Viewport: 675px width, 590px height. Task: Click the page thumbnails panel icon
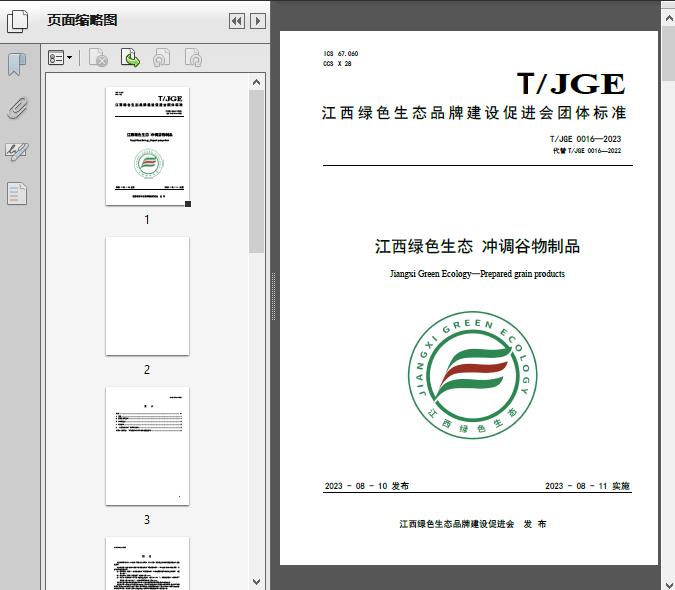tap(17, 21)
